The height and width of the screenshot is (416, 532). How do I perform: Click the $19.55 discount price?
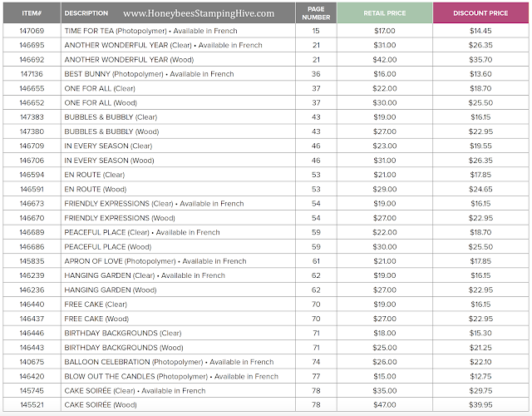point(480,146)
